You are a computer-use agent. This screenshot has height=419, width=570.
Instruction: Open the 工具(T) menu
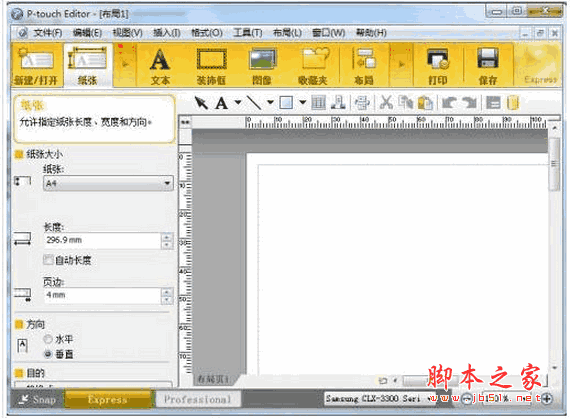[x=247, y=33]
